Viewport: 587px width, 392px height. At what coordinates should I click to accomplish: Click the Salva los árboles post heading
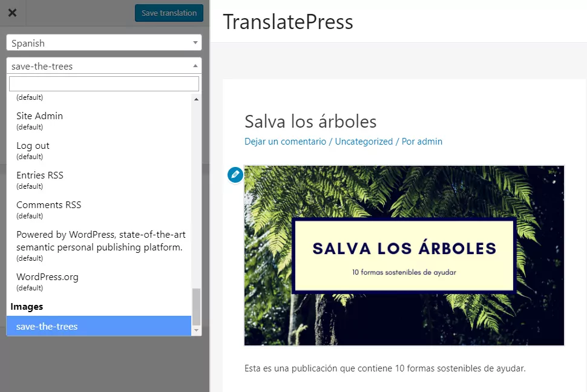(x=310, y=122)
